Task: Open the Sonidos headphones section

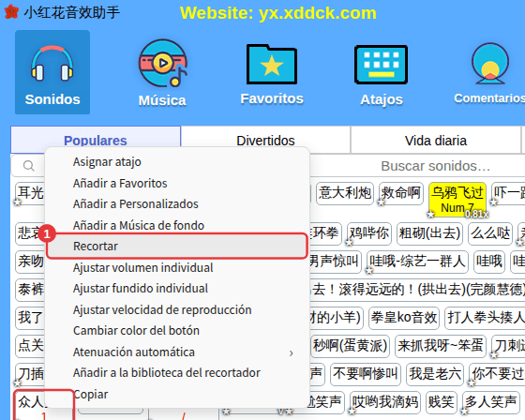Action: pos(52,72)
